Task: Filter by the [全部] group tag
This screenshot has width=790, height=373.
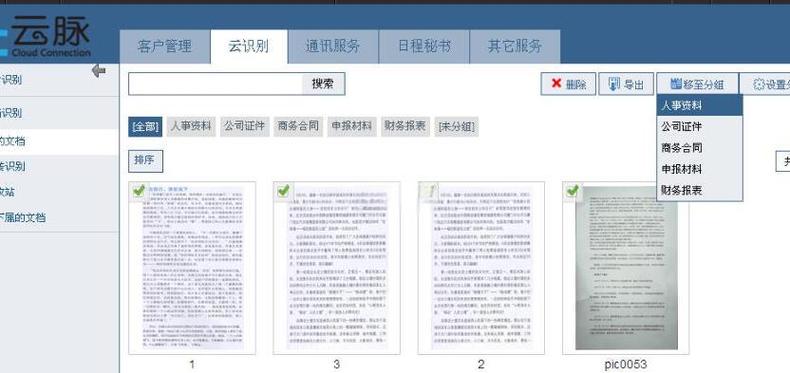Action: [x=145, y=127]
